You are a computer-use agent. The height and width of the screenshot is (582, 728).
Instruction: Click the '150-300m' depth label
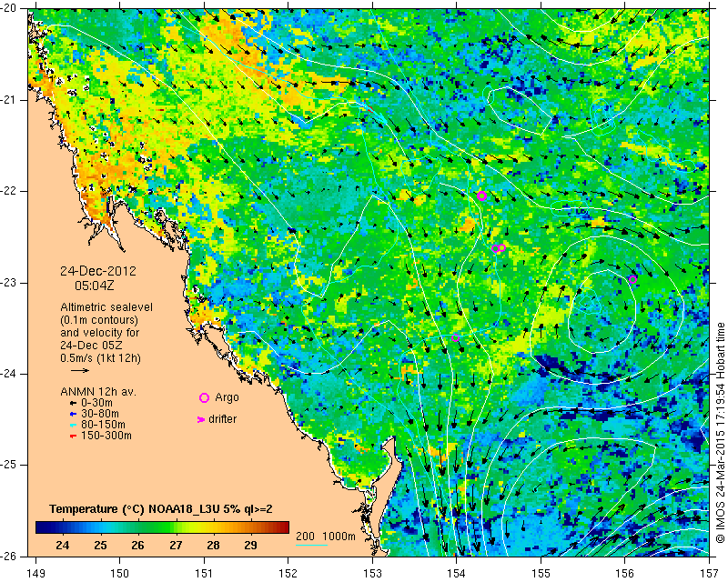[106, 436]
